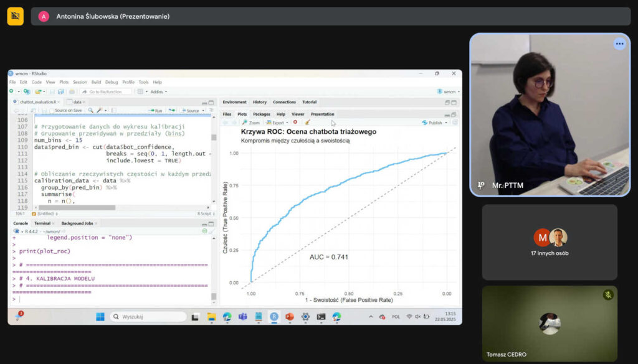This screenshot has width=638, height=364.
Task: Click the print icon in RStudio toolbar
Action: coord(72,92)
